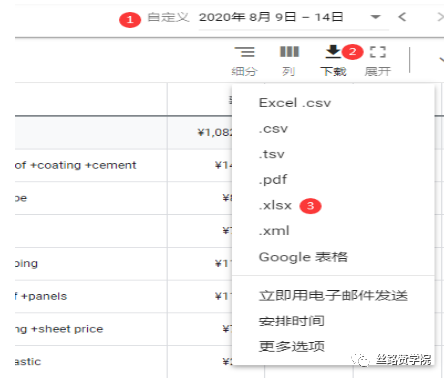Screen dimensions: 444x379
Task: Choose .xlsx download format
Action: coord(275,205)
